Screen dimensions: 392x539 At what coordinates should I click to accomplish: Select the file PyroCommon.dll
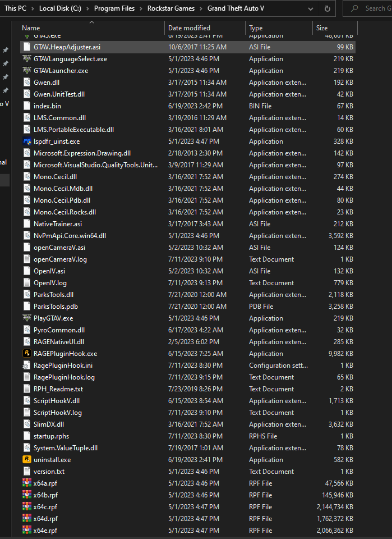(188, 330)
